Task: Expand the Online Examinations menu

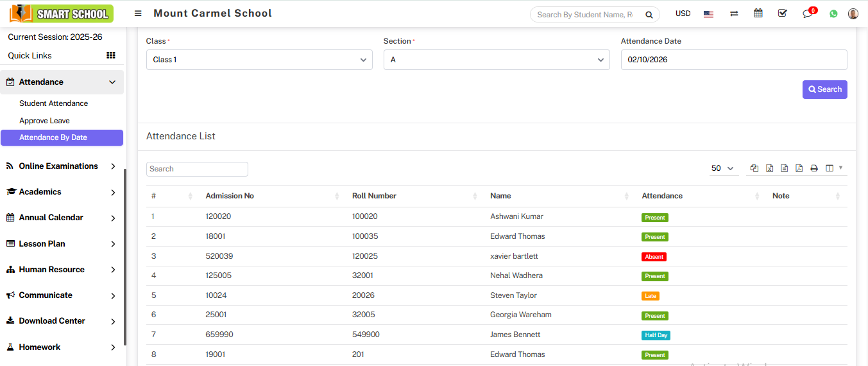Action: [x=62, y=166]
